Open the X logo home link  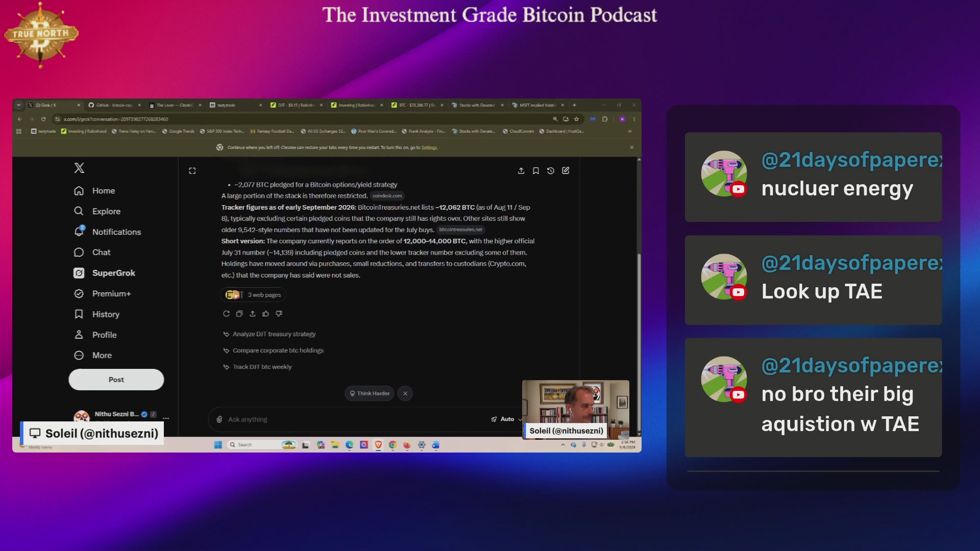79,168
